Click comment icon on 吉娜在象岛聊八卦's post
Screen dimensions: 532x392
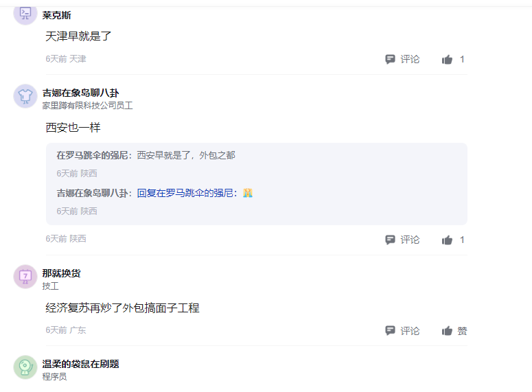tap(390, 240)
